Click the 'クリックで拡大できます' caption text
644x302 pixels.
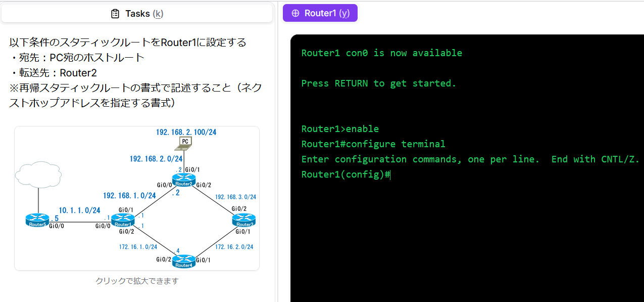coord(137,281)
